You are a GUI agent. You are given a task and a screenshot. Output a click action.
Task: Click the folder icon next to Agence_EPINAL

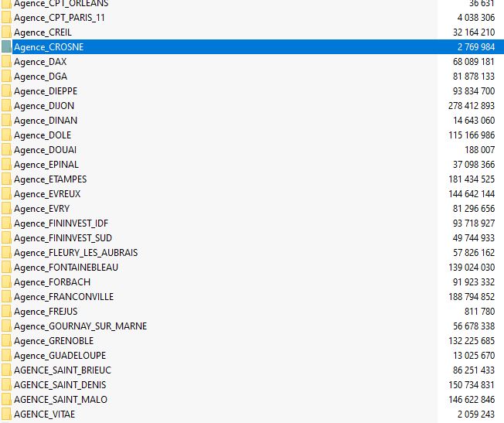[6, 165]
